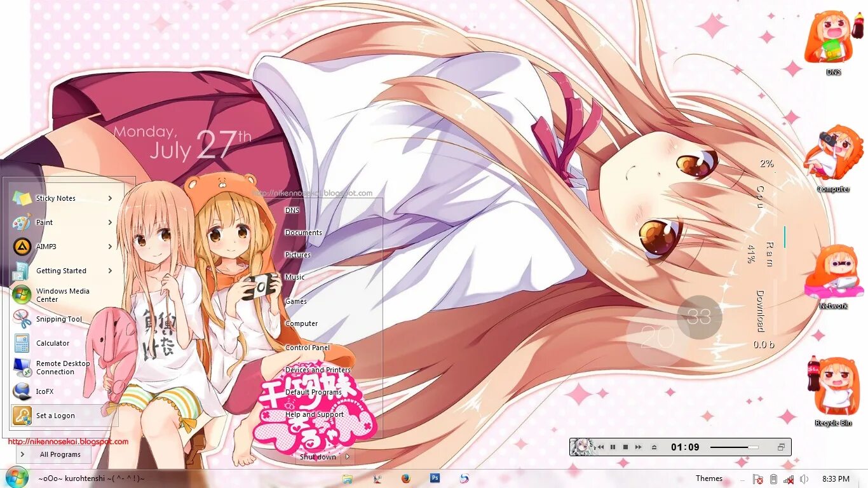Stop playback in the mini player
Screen dimensions: 868x488
point(625,447)
